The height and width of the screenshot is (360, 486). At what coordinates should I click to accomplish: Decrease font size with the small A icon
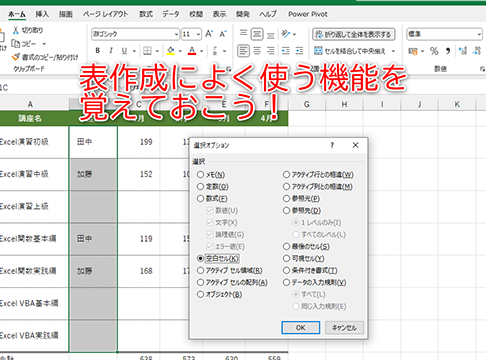coord(223,34)
